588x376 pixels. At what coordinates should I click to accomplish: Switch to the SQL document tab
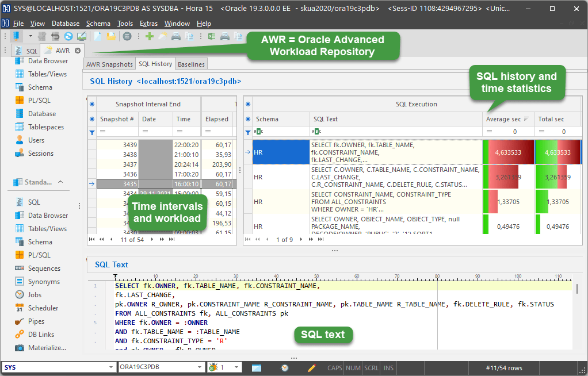pos(26,51)
